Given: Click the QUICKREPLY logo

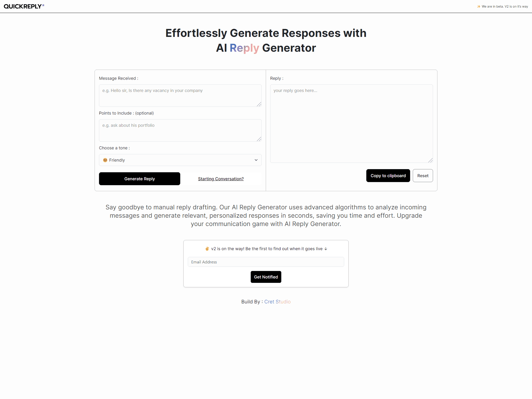Looking at the screenshot, I should [x=24, y=6].
